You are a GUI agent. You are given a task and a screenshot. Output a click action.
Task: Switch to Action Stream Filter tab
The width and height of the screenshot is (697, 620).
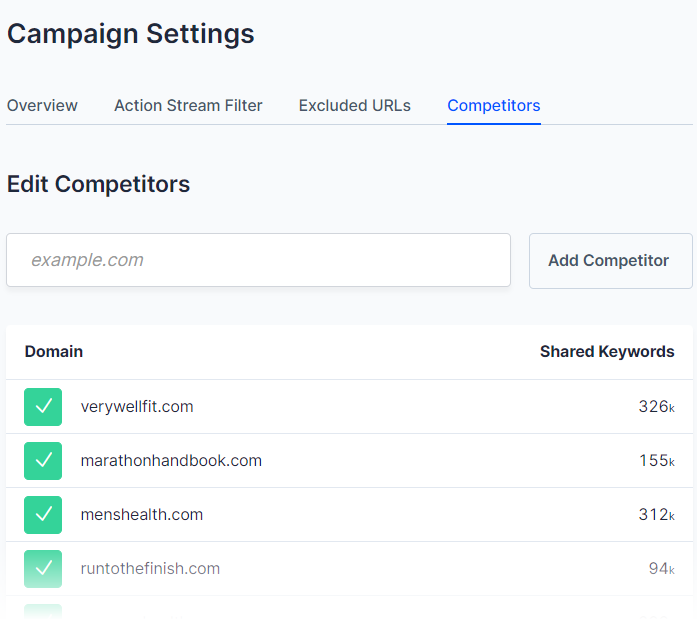(188, 106)
